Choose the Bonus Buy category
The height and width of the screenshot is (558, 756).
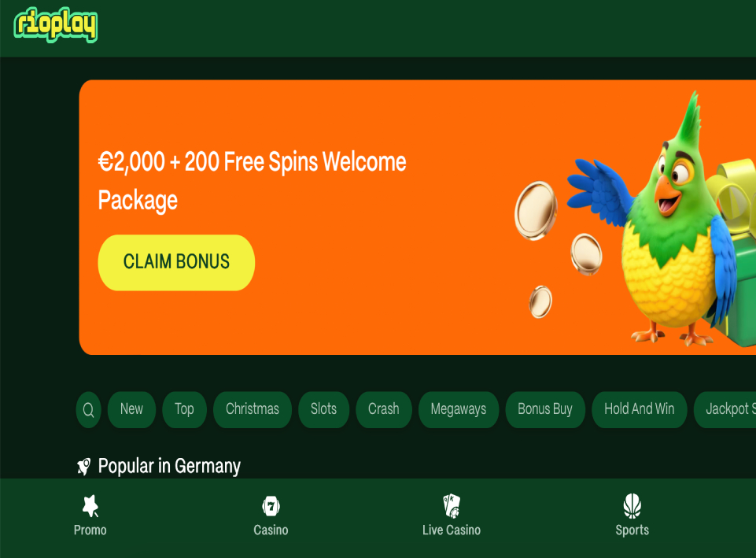(x=545, y=410)
